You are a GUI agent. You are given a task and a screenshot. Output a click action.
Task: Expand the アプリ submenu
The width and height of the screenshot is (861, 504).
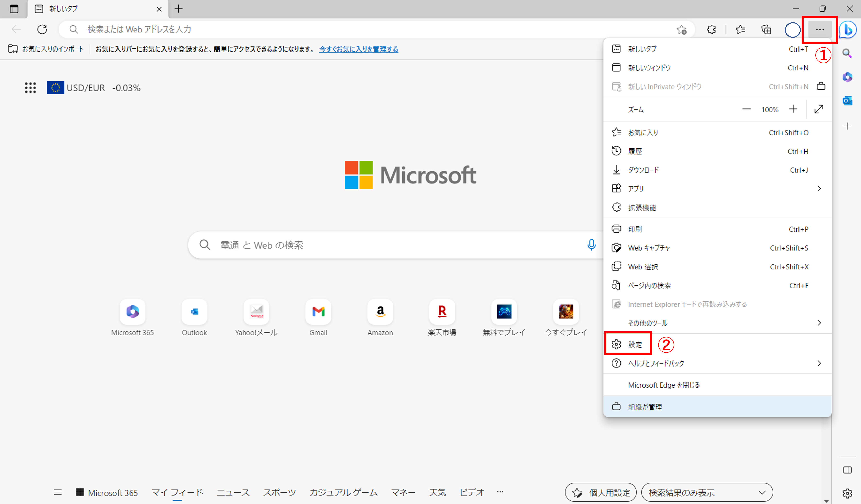[717, 189]
